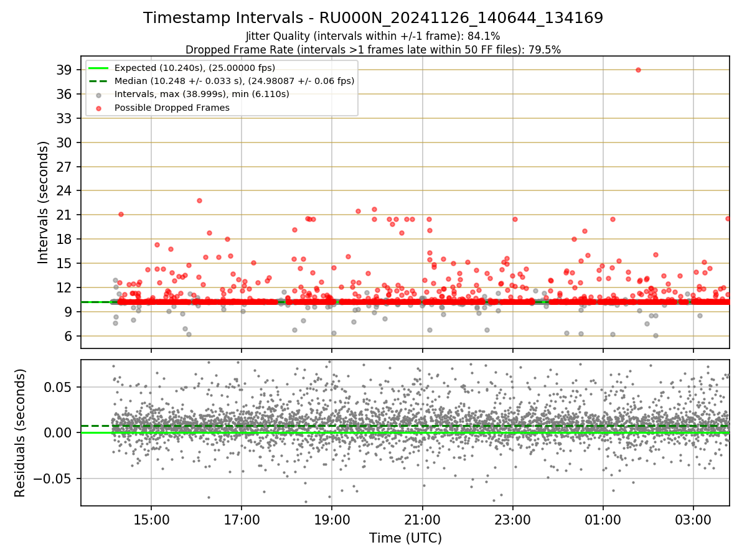The image size is (747, 560).
Task: Click the legend entry "Possible Dropped Frames"
Action: click(x=172, y=108)
